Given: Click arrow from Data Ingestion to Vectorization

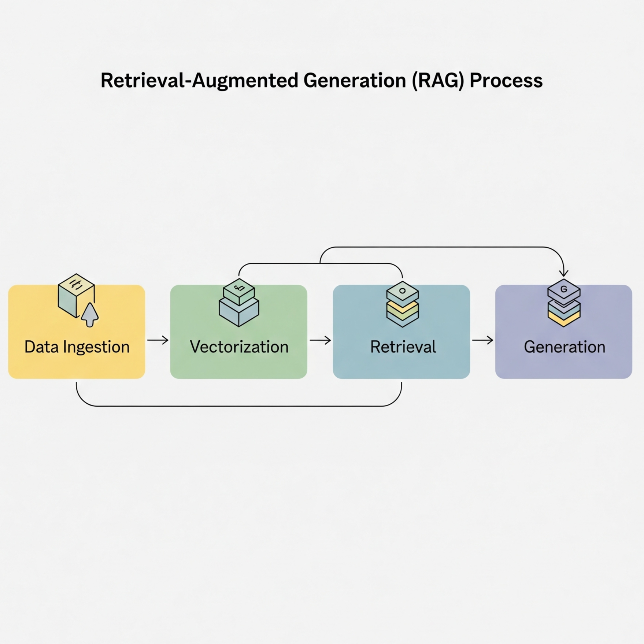Looking at the screenshot, I should pyautogui.click(x=158, y=340).
